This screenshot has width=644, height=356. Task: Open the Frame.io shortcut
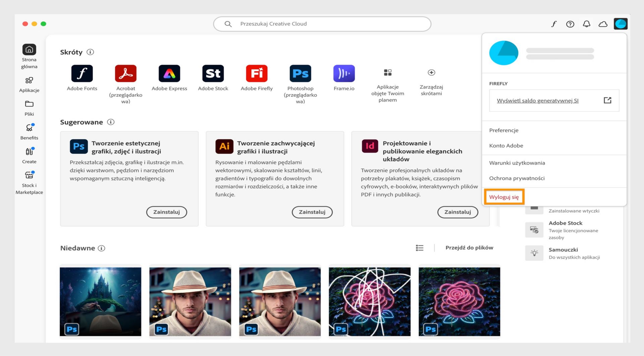tap(344, 73)
